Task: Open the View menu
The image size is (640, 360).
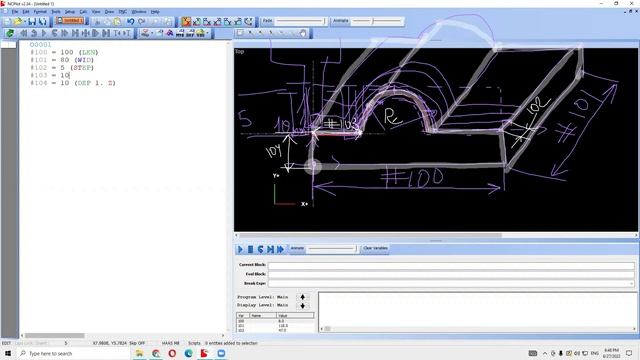Action: coord(96,11)
